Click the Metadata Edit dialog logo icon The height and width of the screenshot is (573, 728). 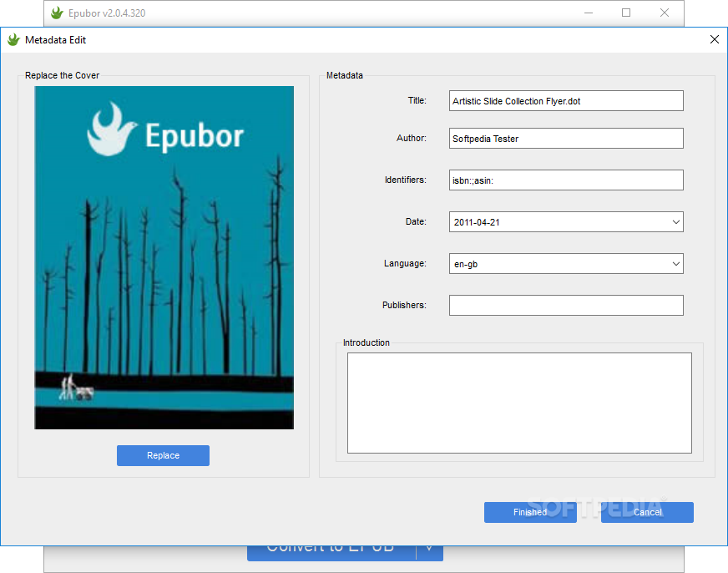(x=13, y=40)
